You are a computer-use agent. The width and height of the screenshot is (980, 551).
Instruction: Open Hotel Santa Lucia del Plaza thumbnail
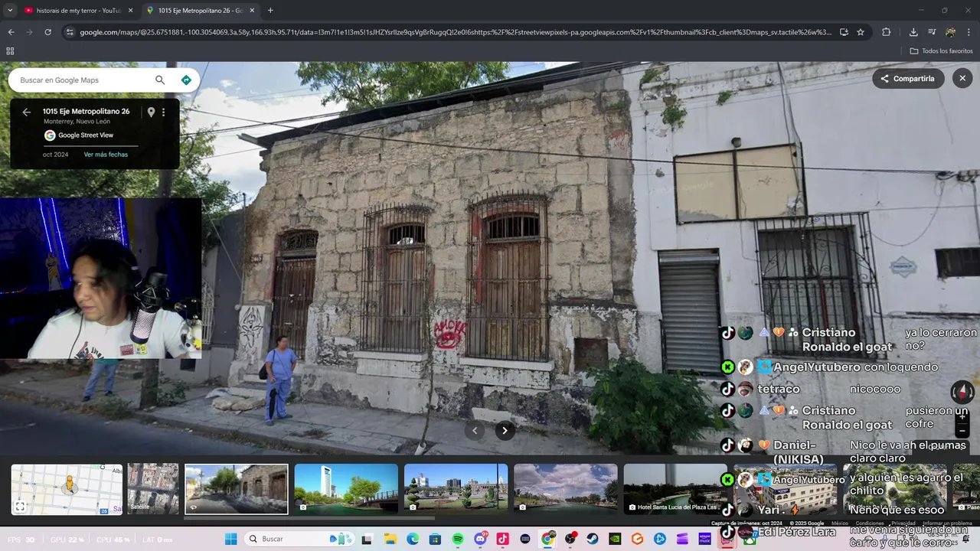(675, 489)
